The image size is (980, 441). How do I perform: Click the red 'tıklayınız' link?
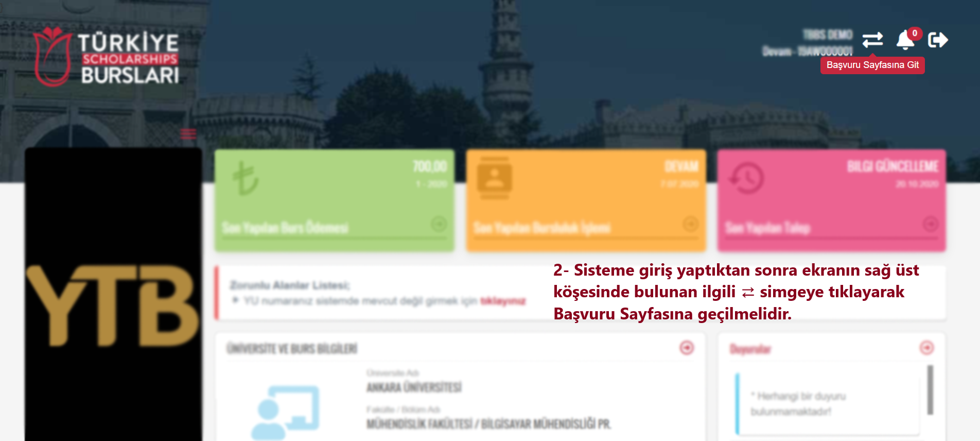(503, 301)
